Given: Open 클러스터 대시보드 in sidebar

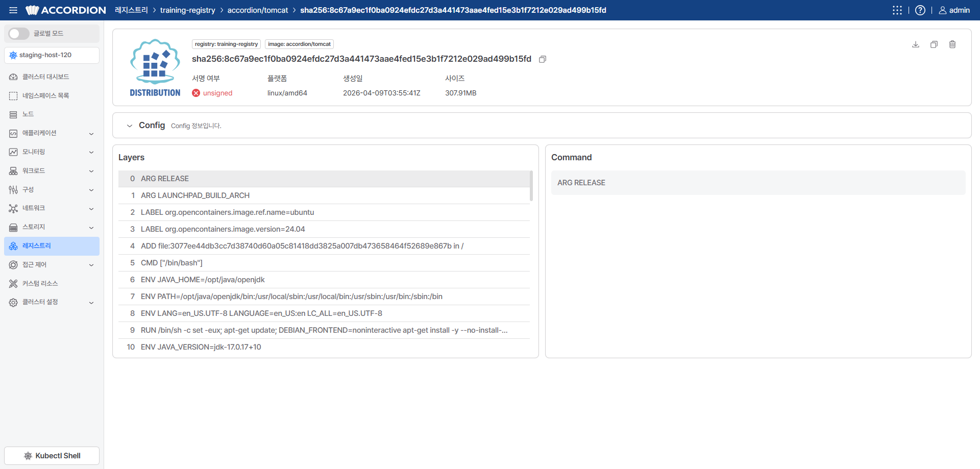Looking at the screenshot, I should (x=52, y=77).
